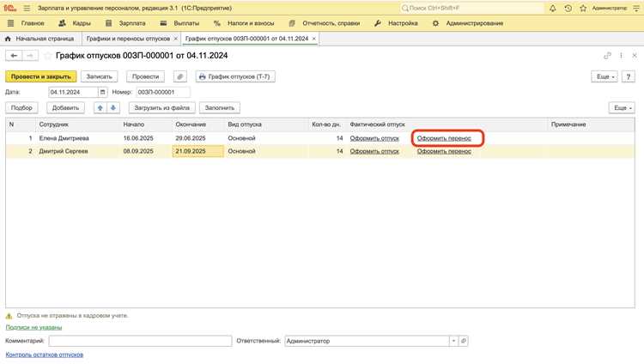Click Провести и закрыть button

click(x=40, y=76)
